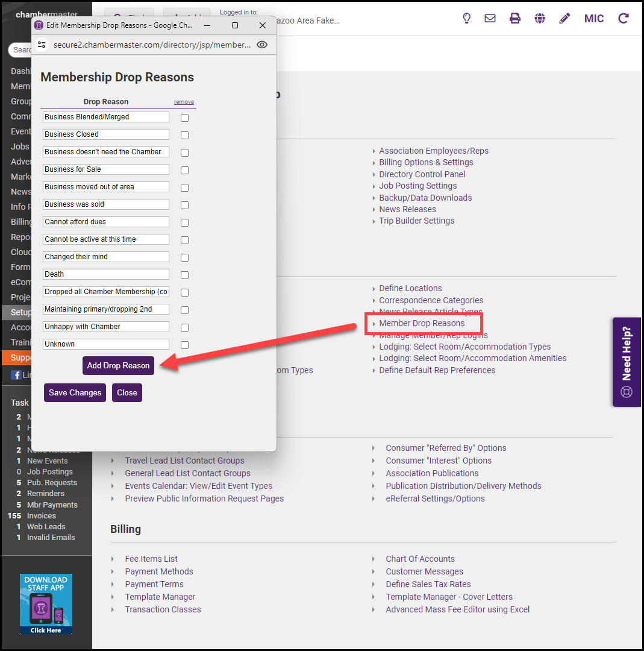Check remove box for Business Closed
The width and height of the screenshot is (644, 651).
(x=184, y=135)
